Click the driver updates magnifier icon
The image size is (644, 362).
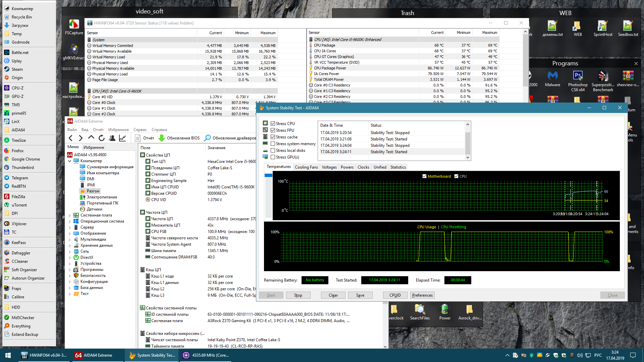(x=208, y=138)
